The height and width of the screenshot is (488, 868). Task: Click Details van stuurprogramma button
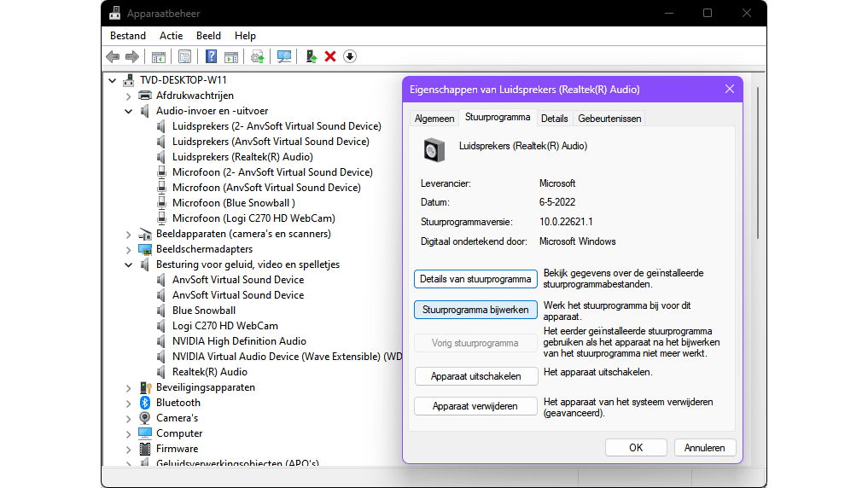(x=475, y=279)
